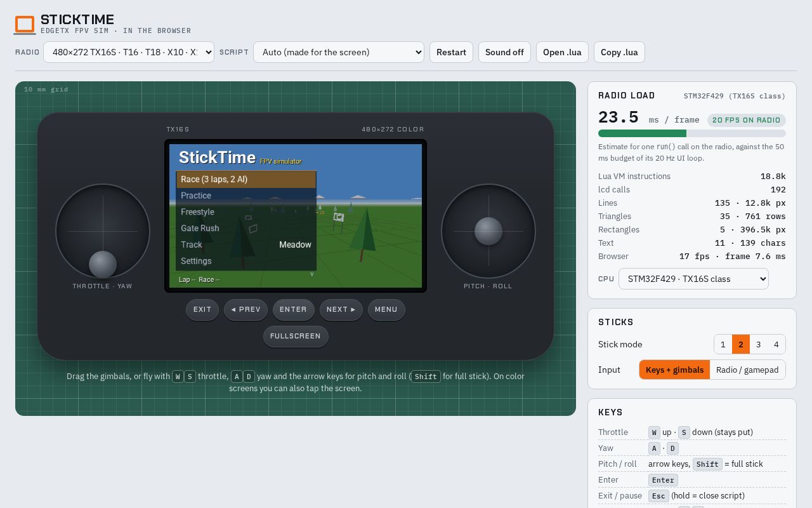This screenshot has width=812, height=508.
Task: Choose Freestyle from the radio menu
Action: 246,212
